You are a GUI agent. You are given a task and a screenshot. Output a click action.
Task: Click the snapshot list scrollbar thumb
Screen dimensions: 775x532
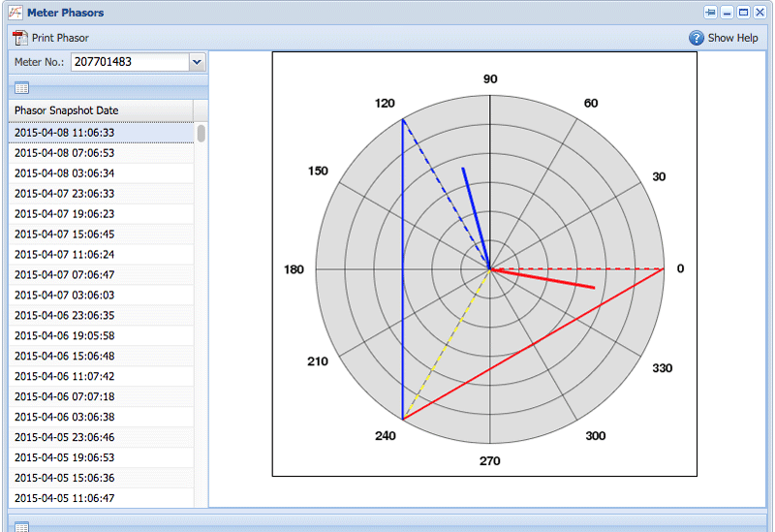[201, 134]
